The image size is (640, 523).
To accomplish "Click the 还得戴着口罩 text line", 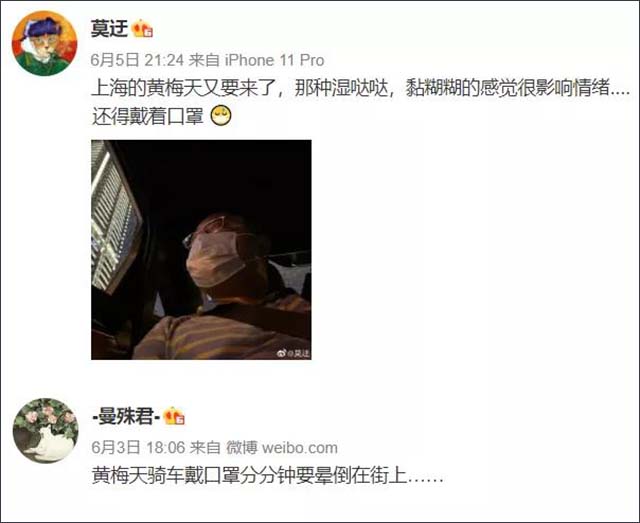I will click(x=148, y=116).
